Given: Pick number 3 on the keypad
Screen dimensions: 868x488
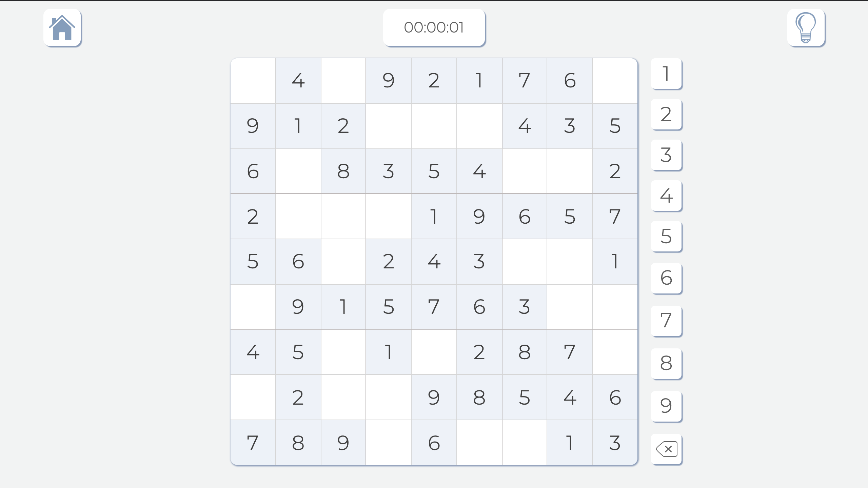Looking at the screenshot, I should [x=666, y=155].
